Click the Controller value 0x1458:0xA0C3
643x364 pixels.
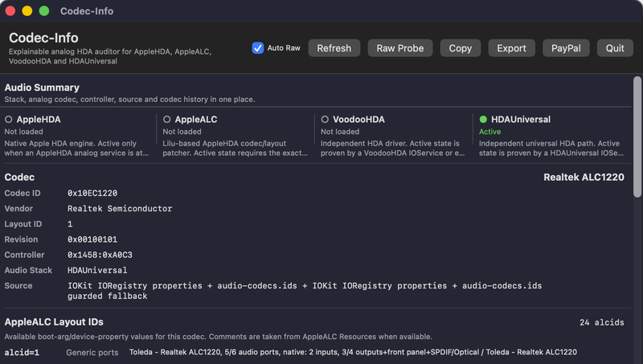[x=100, y=255]
